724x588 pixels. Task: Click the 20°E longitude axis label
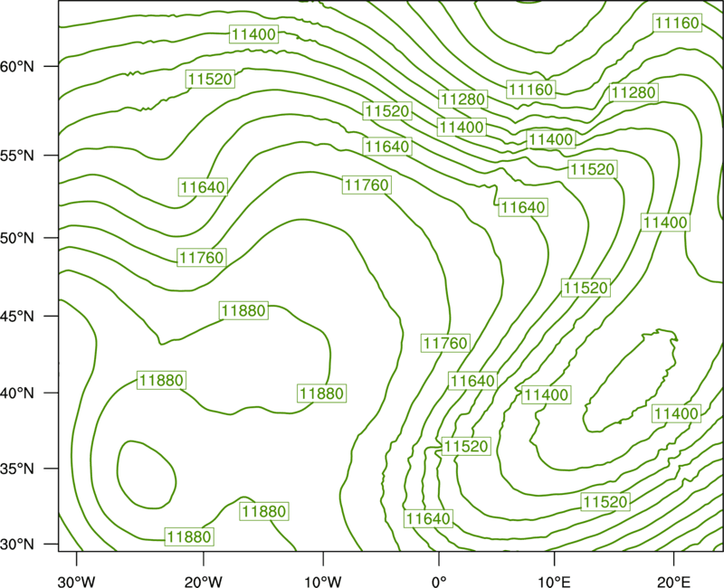(673, 582)
